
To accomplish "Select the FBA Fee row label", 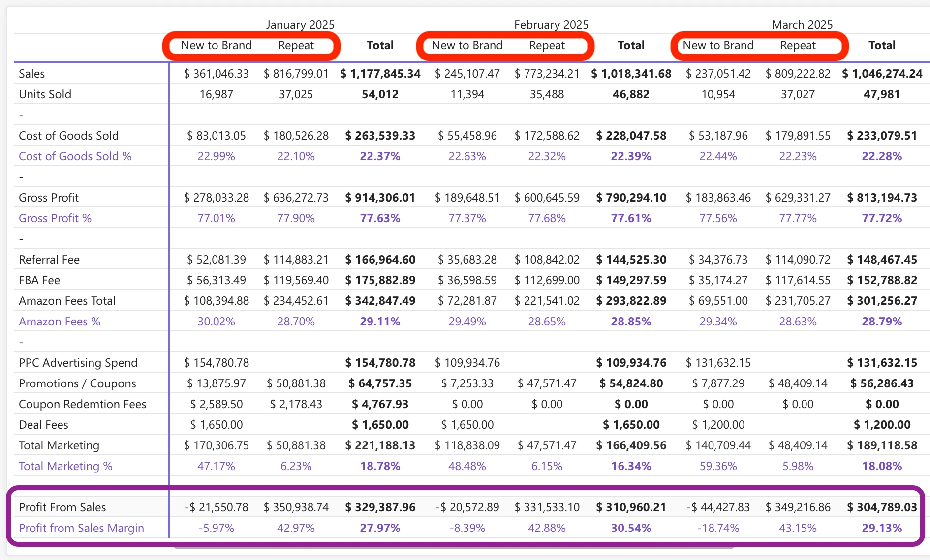I will [39, 280].
